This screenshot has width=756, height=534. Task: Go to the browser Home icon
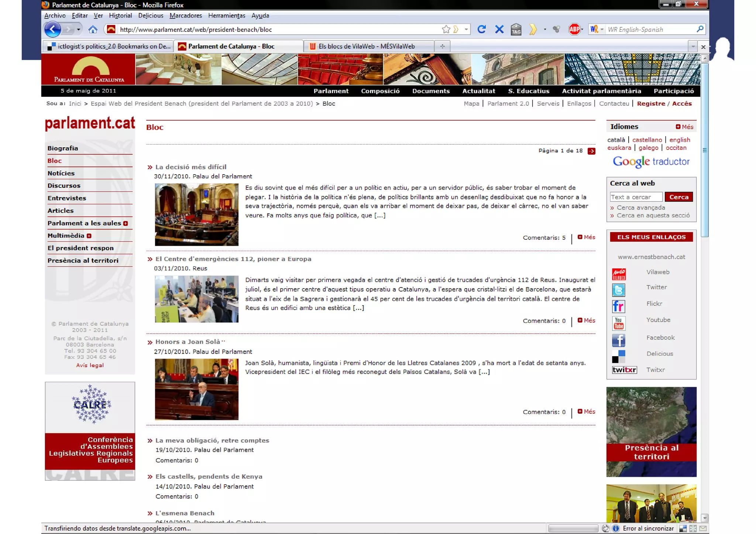click(93, 30)
